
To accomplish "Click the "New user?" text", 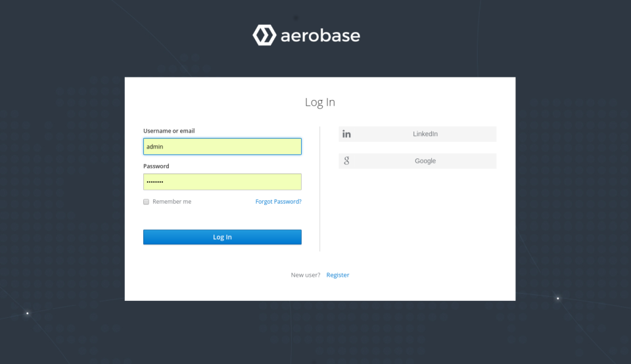I will coord(306,275).
